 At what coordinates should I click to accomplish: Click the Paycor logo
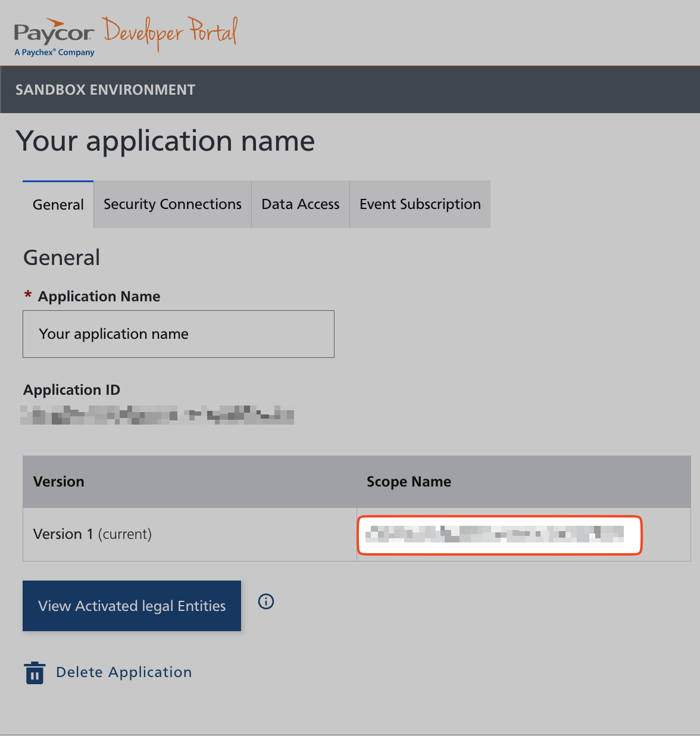[54, 33]
